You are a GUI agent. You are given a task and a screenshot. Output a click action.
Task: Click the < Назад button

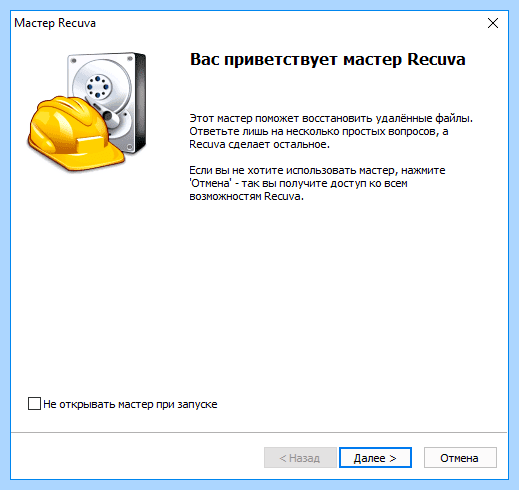point(300,458)
